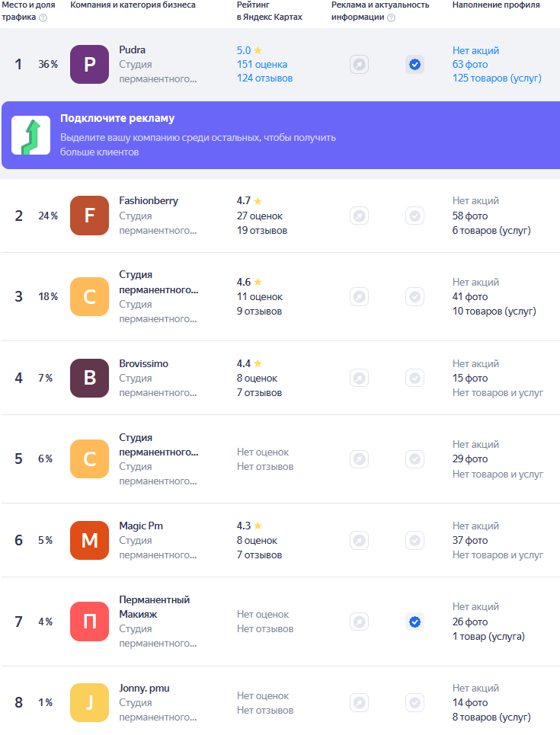The height and width of the screenshot is (735, 560).
Task: Click the advertising rocket icon in Pudra row
Action: coord(360,64)
